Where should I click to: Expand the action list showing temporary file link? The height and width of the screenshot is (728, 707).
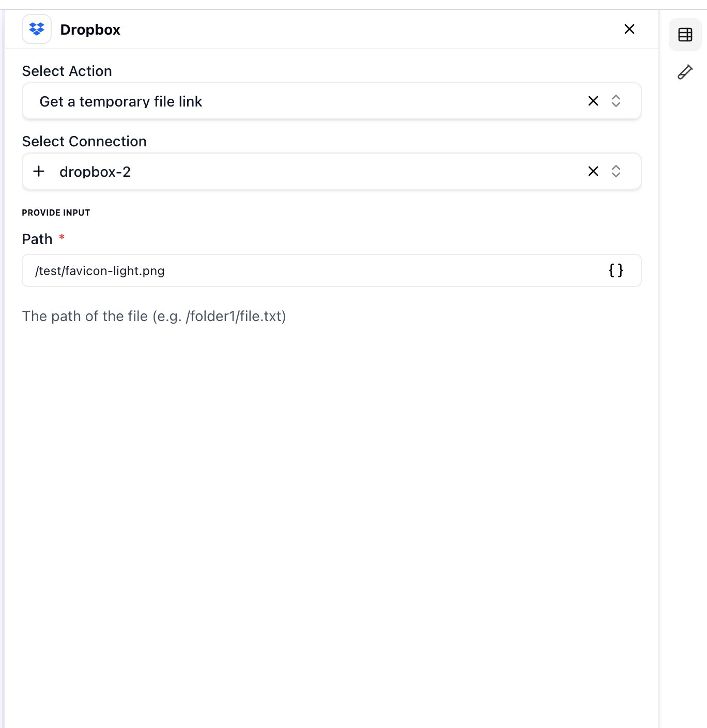(x=616, y=101)
